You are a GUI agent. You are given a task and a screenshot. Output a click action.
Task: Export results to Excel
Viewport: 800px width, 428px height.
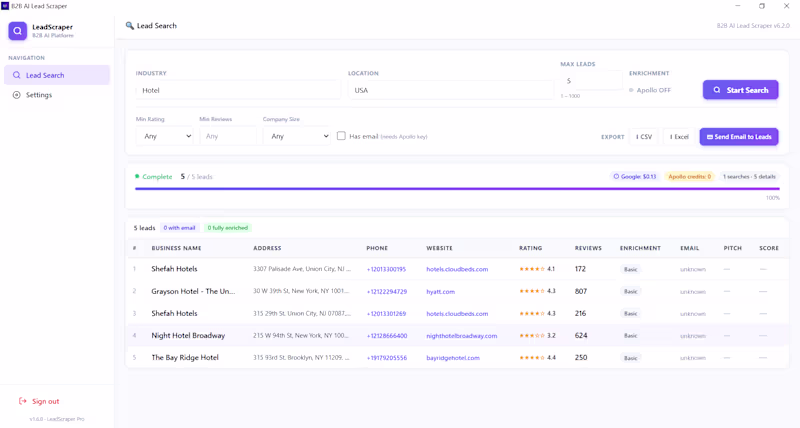pyautogui.click(x=679, y=137)
